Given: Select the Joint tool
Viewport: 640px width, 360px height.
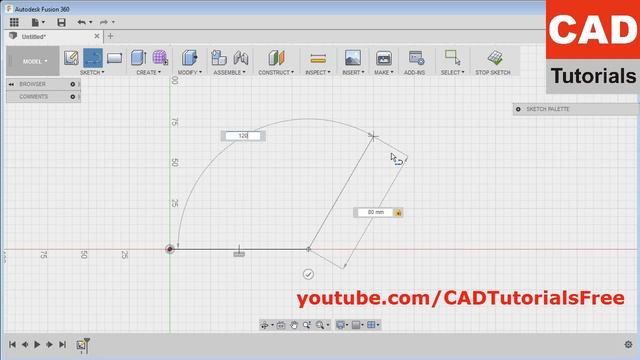Looking at the screenshot, I should (241, 58).
